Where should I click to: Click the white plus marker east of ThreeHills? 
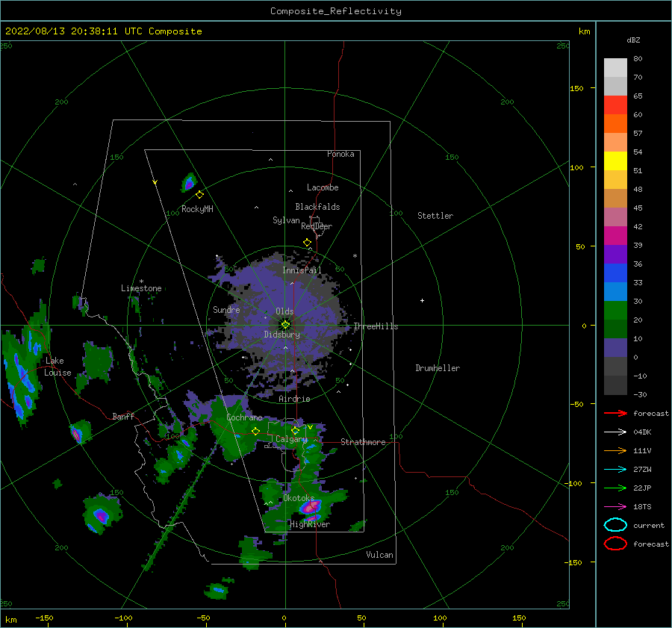click(x=422, y=300)
